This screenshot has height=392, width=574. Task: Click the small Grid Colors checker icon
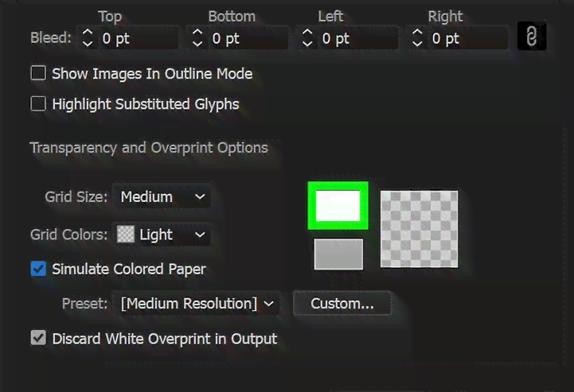coord(126,234)
